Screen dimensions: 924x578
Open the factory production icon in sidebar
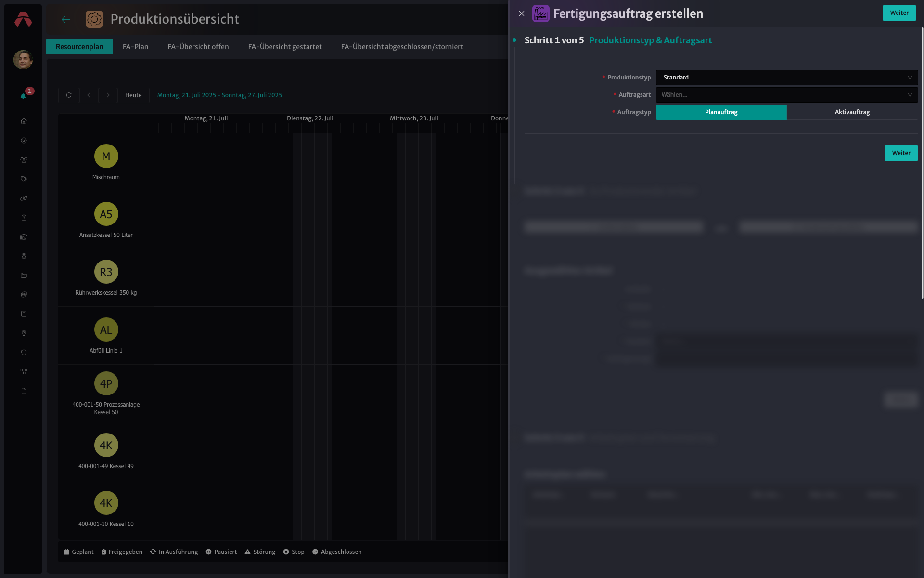pos(24,276)
